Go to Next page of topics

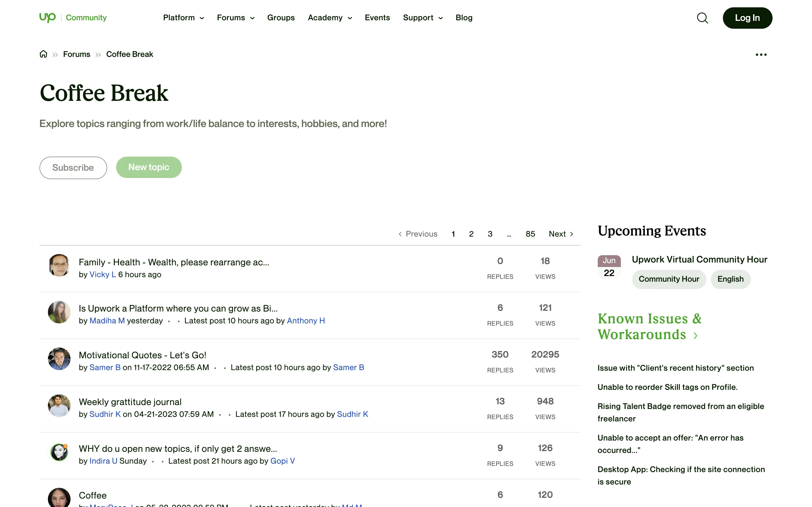point(561,234)
